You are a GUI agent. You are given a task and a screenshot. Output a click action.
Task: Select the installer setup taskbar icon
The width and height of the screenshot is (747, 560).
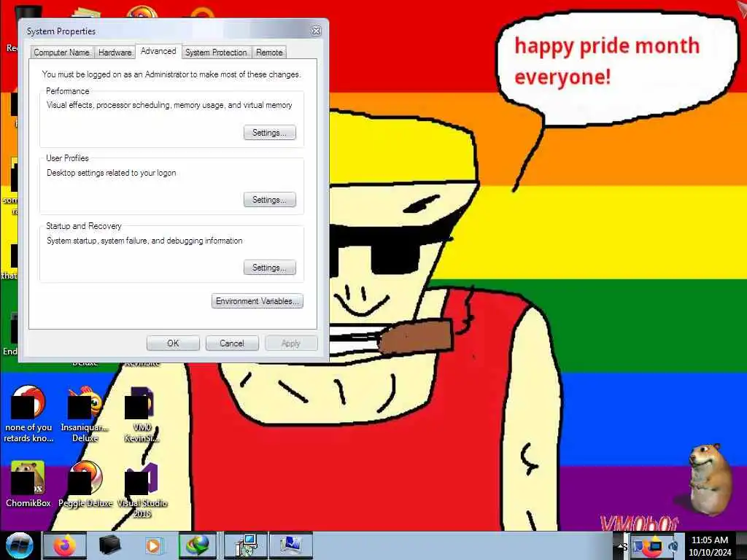pyautogui.click(x=246, y=545)
